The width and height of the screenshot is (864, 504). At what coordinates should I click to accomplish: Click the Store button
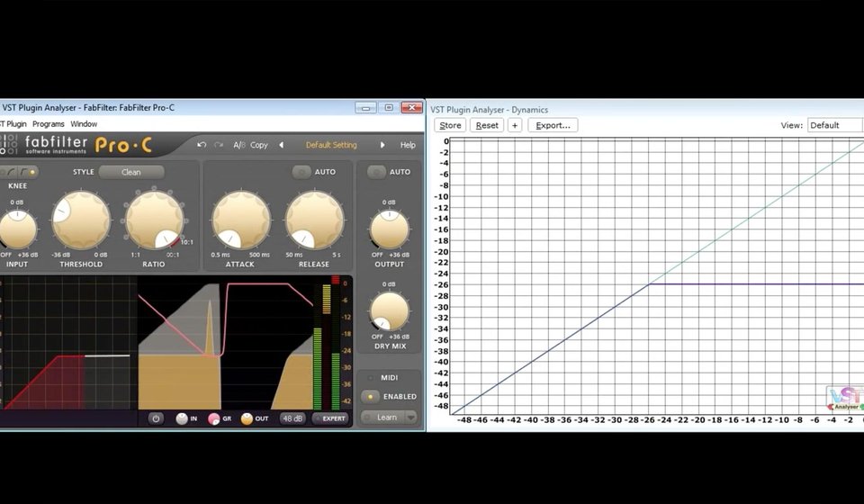point(450,125)
